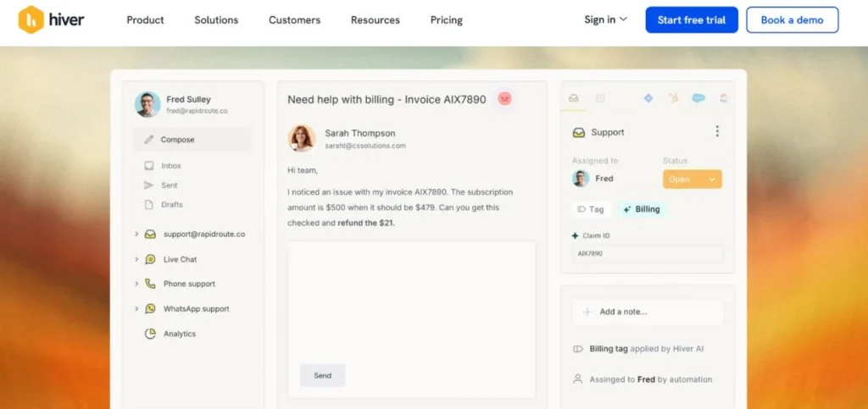Image resolution: width=868 pixels, height=409 pixels.
Task: Select the support@rapidroute.co shared inbox
Action: 203,235
